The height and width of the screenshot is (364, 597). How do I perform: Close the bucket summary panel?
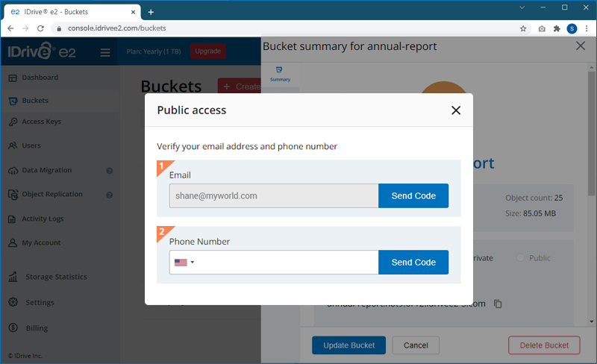tap(581, 46)
